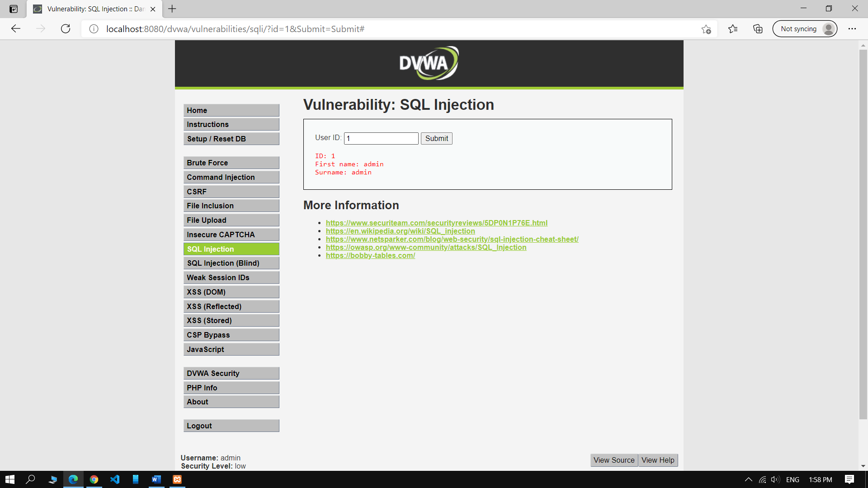The image size is (868, 488).
Task: Open the Favorites list
Action: tap(733, 29)
